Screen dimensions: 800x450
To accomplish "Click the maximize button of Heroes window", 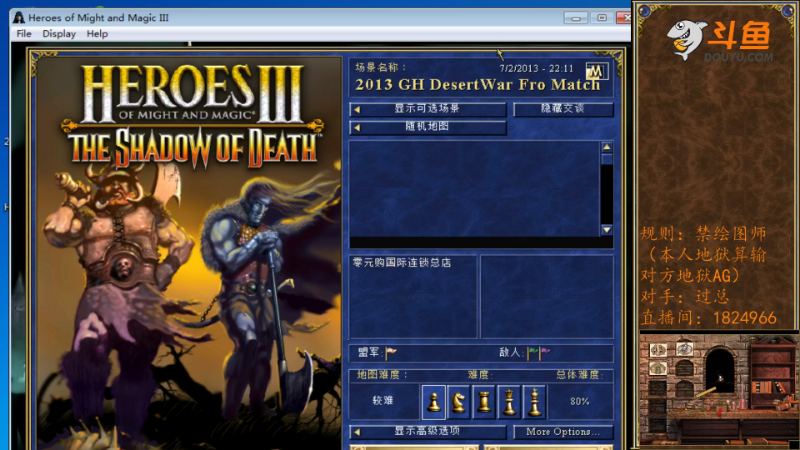I will (602, 18).
